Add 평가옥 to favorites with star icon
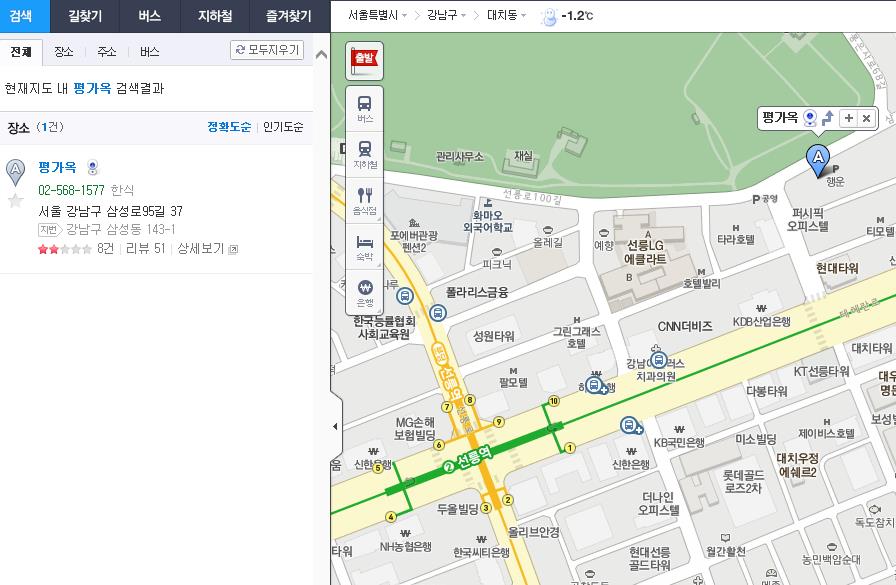Image resolution: width=896 pixels, height=585 pixels. [x=15, y=200]
